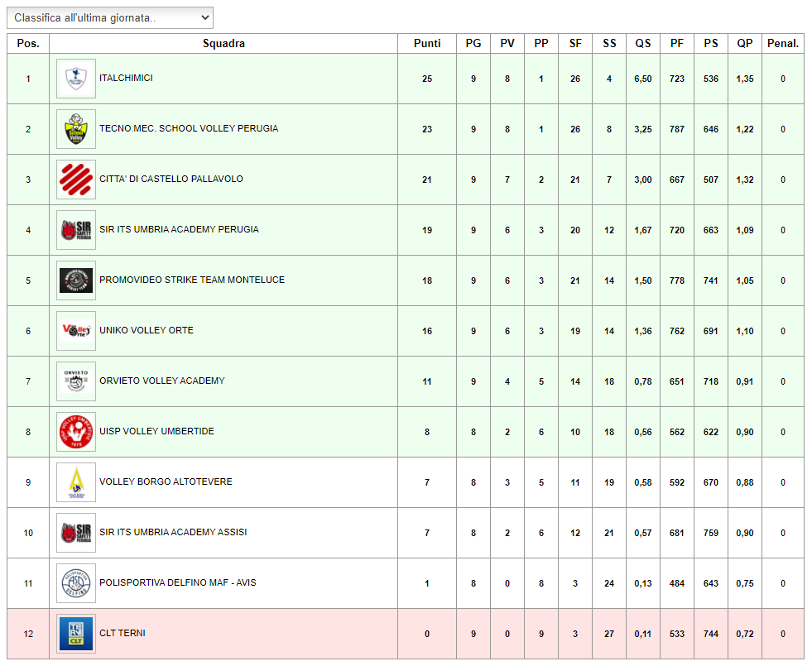
Task: Click the Sir Umbria Academy Assisi logo
Action: 76,533
